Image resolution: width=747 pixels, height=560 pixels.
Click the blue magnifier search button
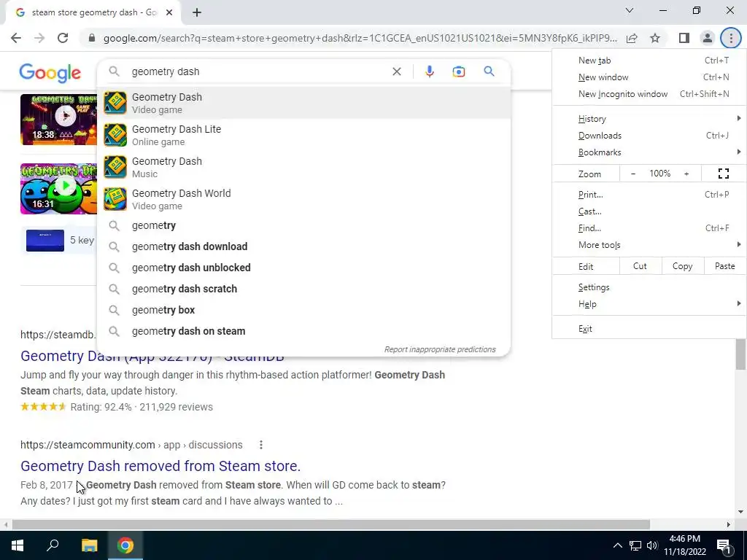(489, 71)
